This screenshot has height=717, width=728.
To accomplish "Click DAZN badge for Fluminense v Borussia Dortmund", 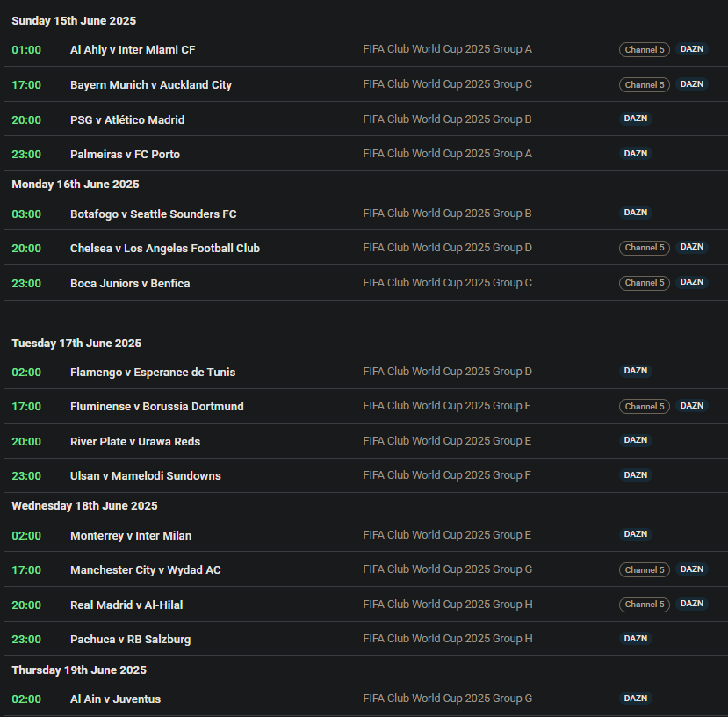I will (x=691, y=406).
